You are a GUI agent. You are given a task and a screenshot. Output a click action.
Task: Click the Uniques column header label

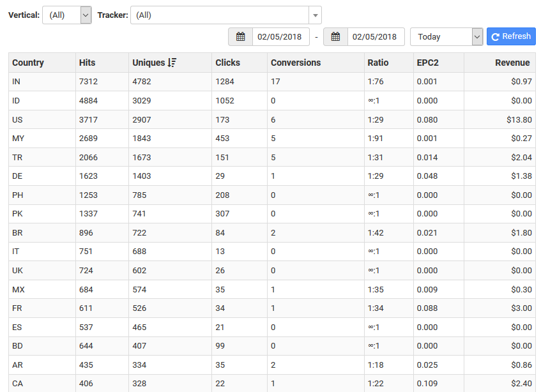(x=148, y=63)
